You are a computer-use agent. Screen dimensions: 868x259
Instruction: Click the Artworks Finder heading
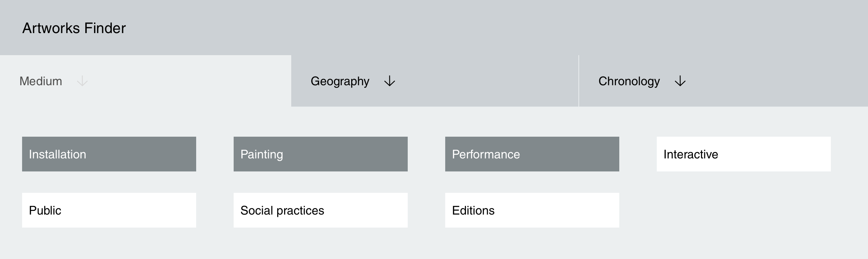(74, 28)
